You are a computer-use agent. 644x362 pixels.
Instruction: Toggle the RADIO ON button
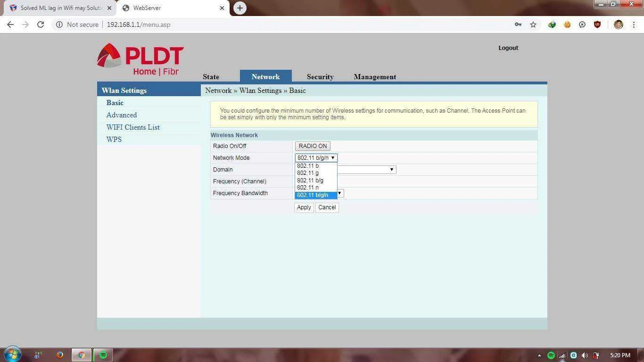click(x=313, y=146)
